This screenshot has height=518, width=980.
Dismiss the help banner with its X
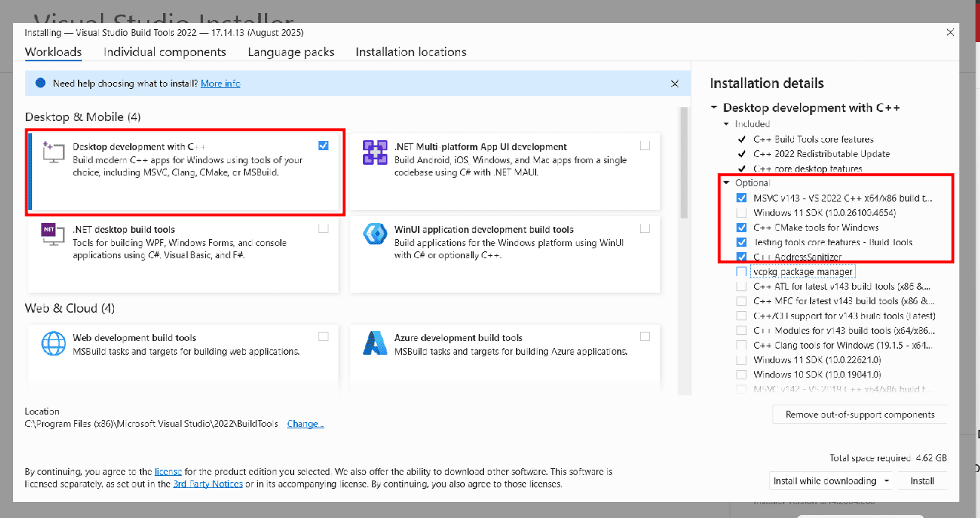(x=675, y=83)
